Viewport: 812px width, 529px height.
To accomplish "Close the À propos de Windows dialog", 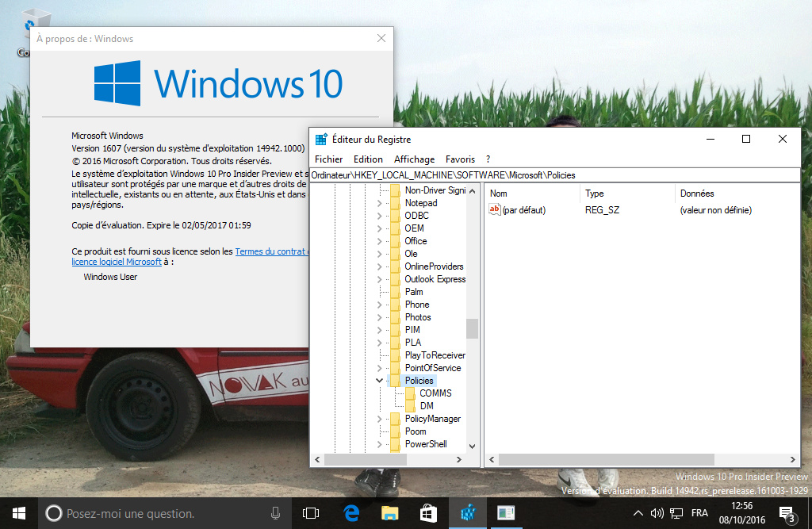I will coord(381,38).
